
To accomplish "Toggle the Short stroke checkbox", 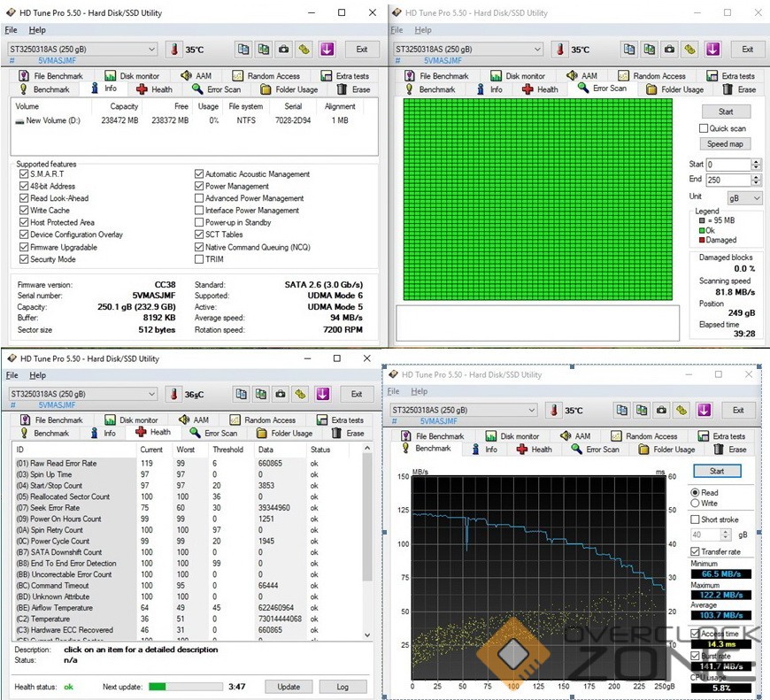I will click(x=696, y=519).
